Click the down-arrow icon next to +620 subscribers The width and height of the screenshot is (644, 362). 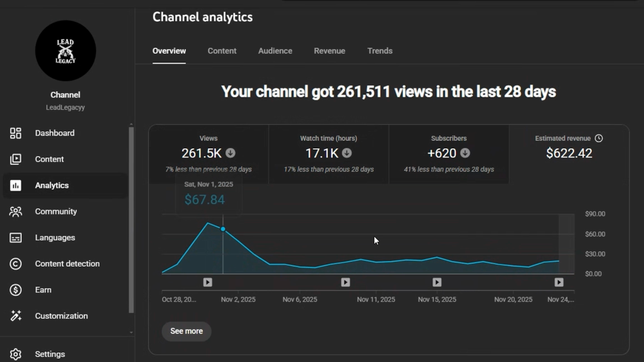pyautogui.click(x=465, y=153)
